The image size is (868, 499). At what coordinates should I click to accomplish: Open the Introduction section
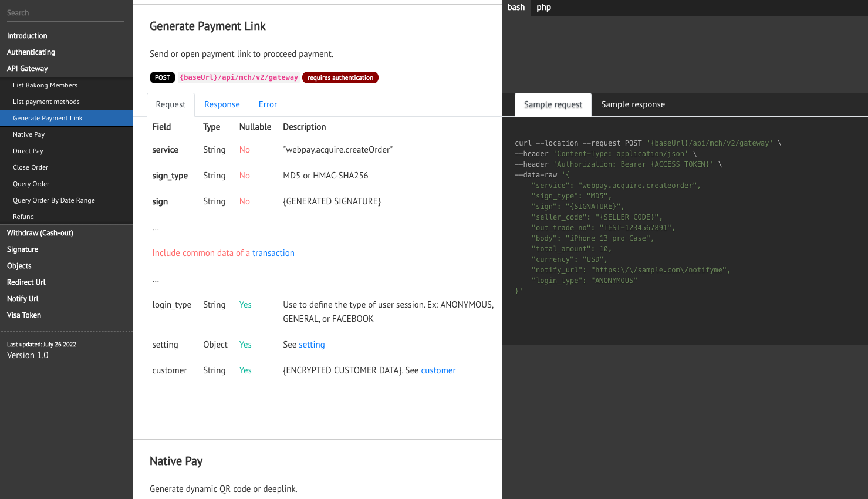point(27,36)
